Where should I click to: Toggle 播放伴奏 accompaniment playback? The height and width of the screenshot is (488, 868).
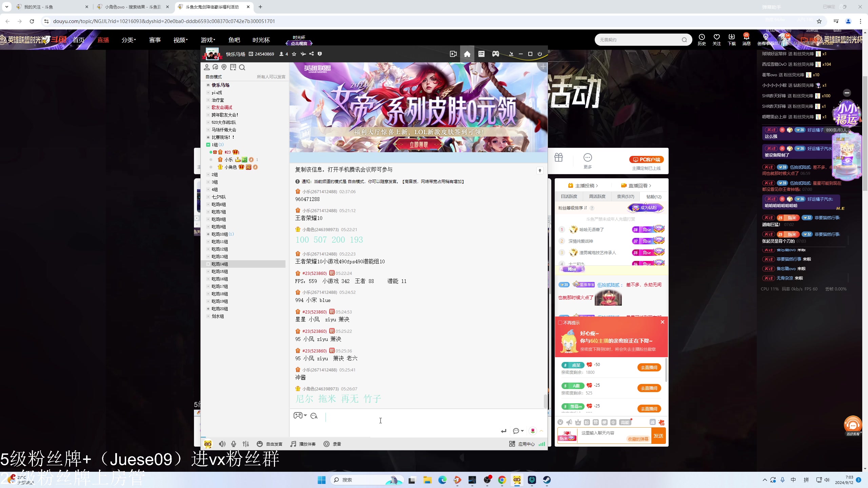[x=303, y=444]
